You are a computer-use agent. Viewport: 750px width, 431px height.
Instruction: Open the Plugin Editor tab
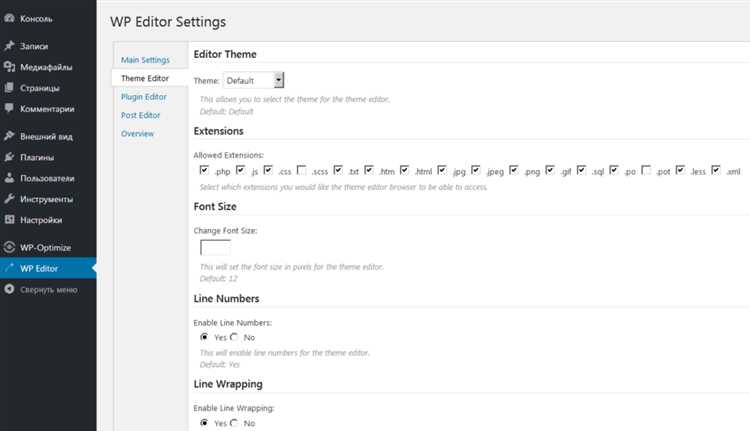(143, 97)
